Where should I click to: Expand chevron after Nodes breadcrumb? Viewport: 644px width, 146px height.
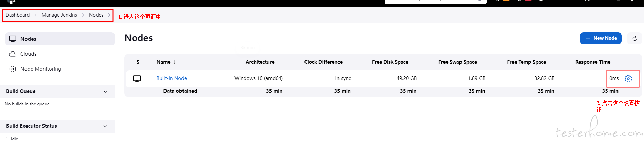[x=109, y=15]
